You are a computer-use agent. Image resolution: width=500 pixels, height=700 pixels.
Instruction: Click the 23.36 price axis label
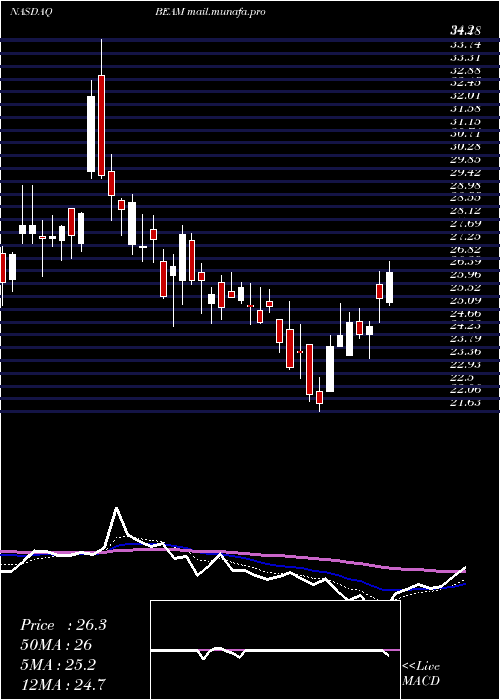465,351
